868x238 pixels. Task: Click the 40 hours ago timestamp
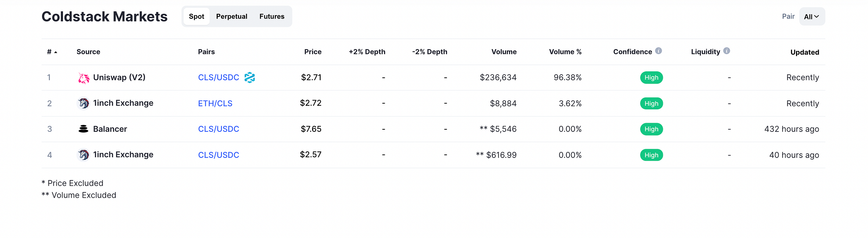pyautogui.click(x=794, y=155)
